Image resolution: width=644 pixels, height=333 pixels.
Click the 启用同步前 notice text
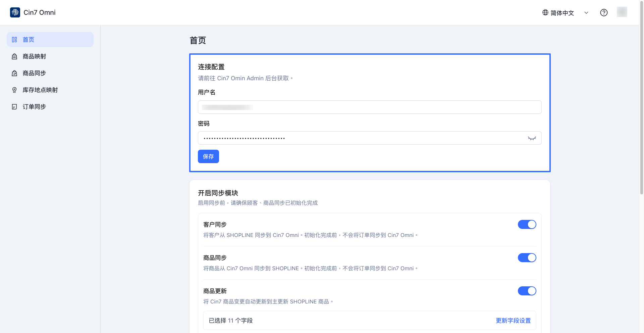pos(258,203)
